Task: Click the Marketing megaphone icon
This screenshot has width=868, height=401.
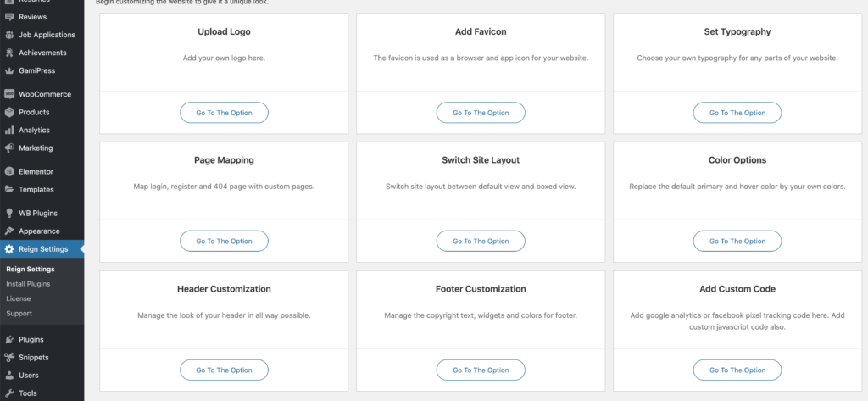Action: [9, 148]
